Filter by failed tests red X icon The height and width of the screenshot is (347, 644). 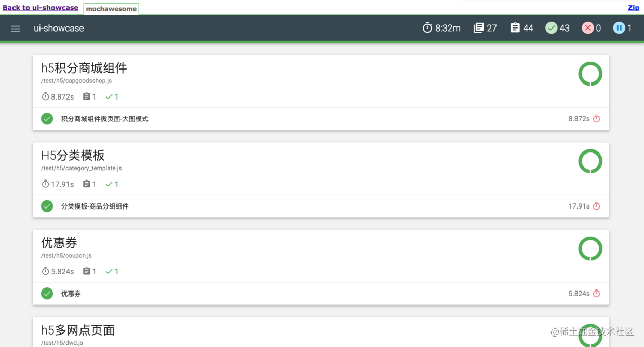click(x=588, y=28)
